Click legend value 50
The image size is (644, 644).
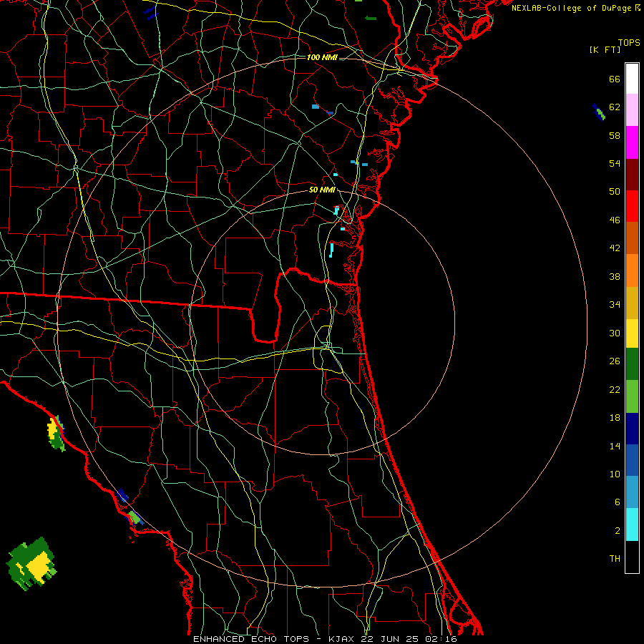pyautogui.click(x=615, y=191)
